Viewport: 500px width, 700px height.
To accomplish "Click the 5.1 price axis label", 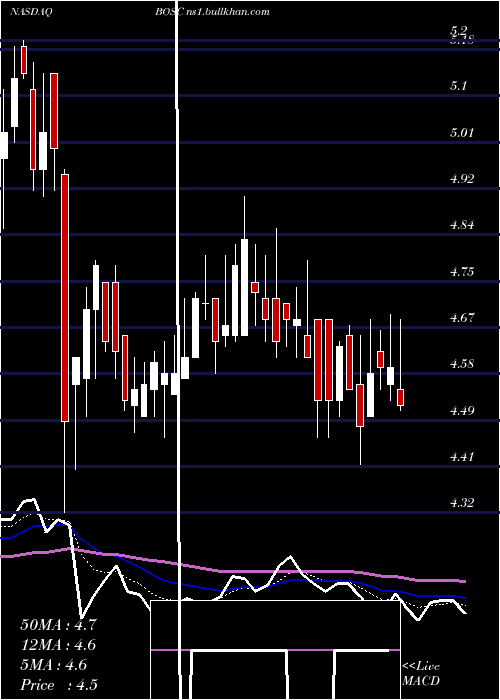I will coord(459,85).
